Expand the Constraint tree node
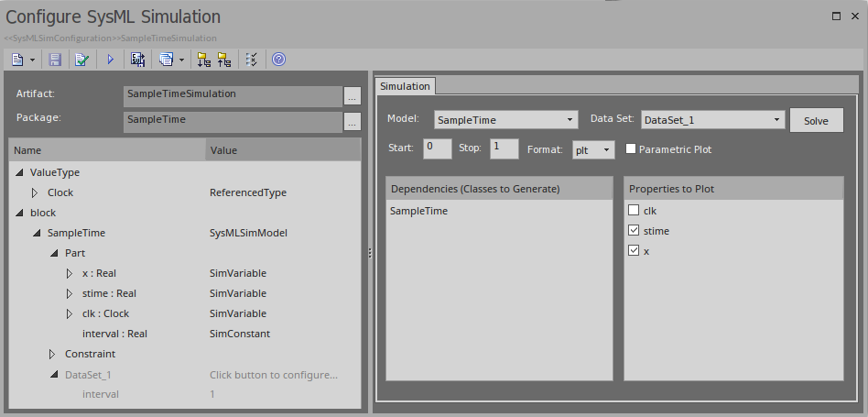The width and height of the screenshot is (868, 417). click(52, 354)
